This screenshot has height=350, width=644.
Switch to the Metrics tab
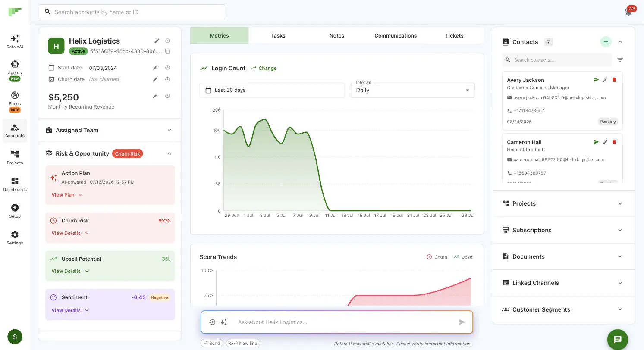220,35
